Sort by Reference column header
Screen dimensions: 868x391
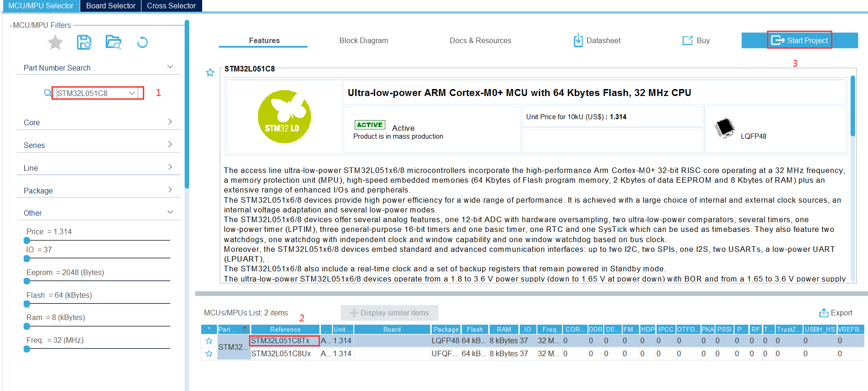[x=285, y=329]
